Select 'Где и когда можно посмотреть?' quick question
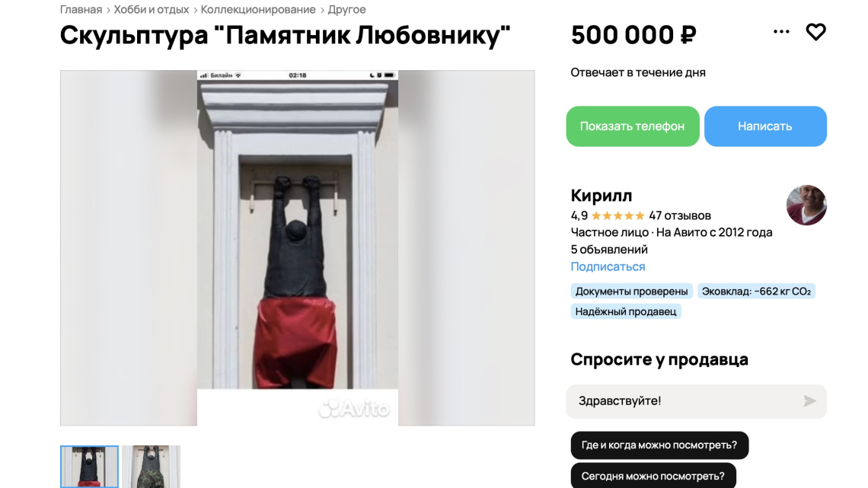Image resolution: width=868 pixels, height=488 pixels. tap(659, 445)
